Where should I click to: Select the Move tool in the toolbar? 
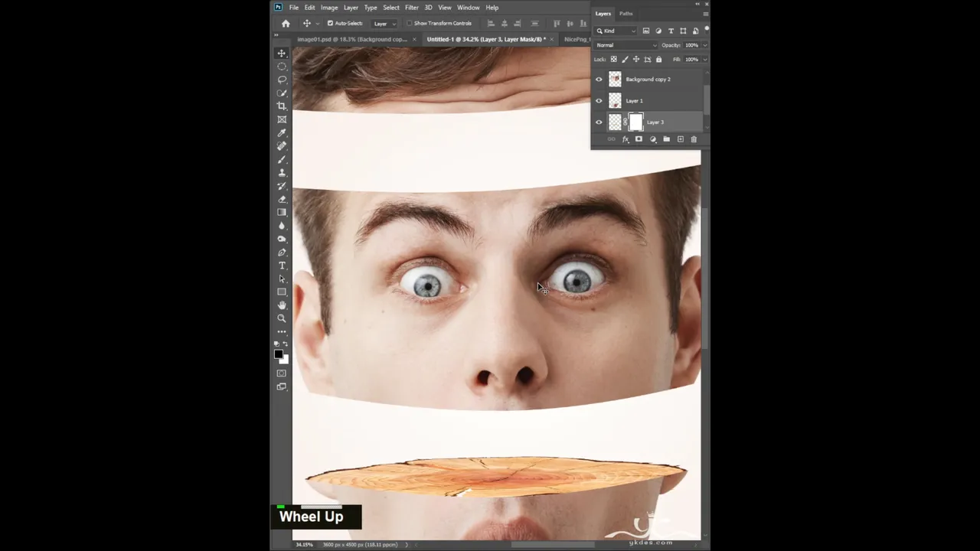coord(282,53)
